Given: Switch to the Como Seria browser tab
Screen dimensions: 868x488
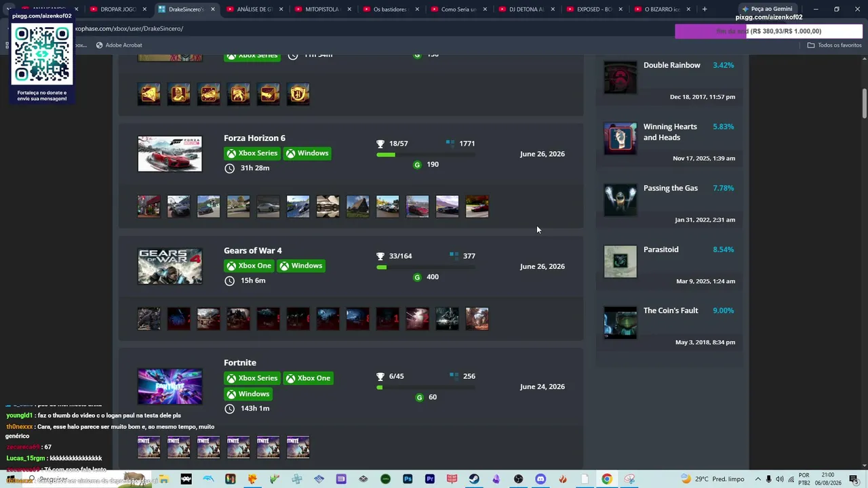Looking at the screenshot, I should pos(459,9).
